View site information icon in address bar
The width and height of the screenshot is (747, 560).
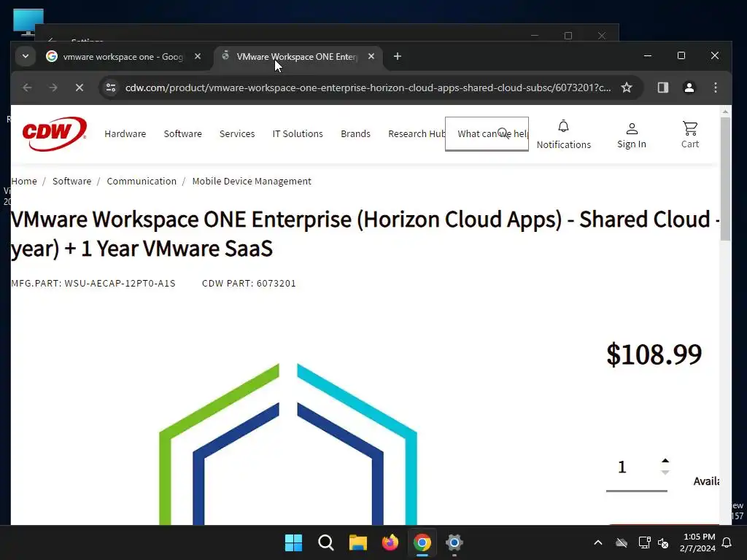(111, 87)
